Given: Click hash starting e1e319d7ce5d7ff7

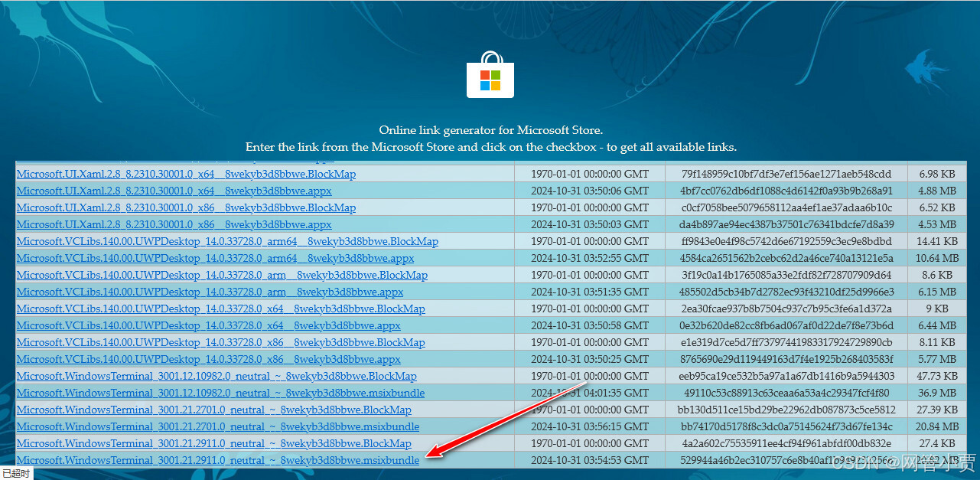Looking at the screenshot, I should pyautogui.click(x=786, y=342).
